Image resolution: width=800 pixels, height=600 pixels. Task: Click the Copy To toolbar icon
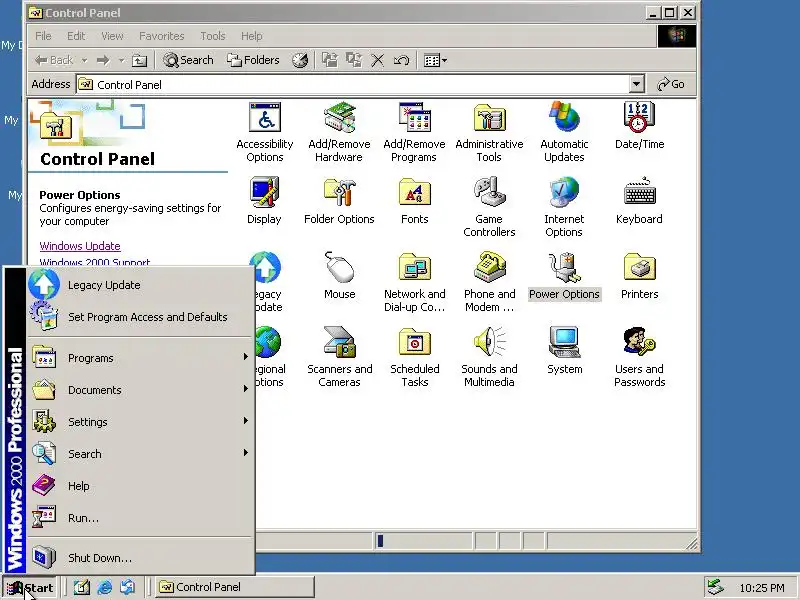point(354,60)
